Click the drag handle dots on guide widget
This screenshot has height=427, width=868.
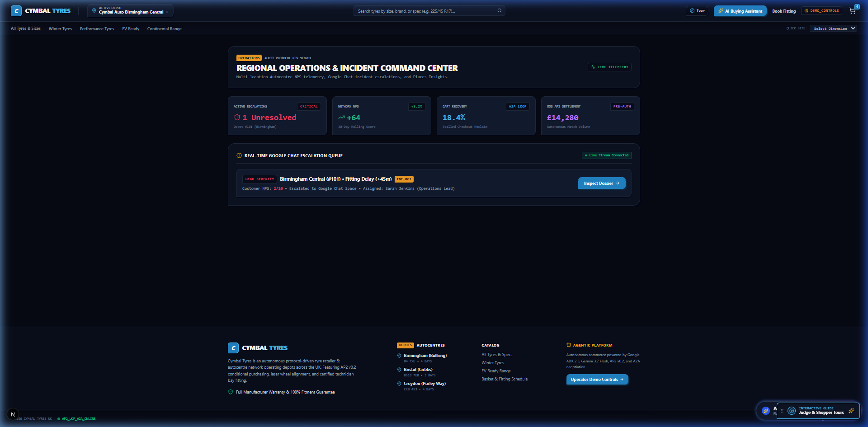782,411
